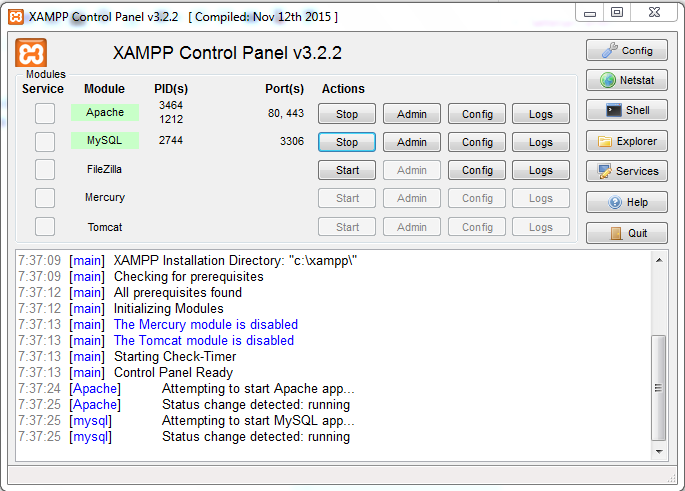This screenshot has height=491, width=685.
Task: Click log line 'All prerequisites found'
Action: tap(178, 292)
